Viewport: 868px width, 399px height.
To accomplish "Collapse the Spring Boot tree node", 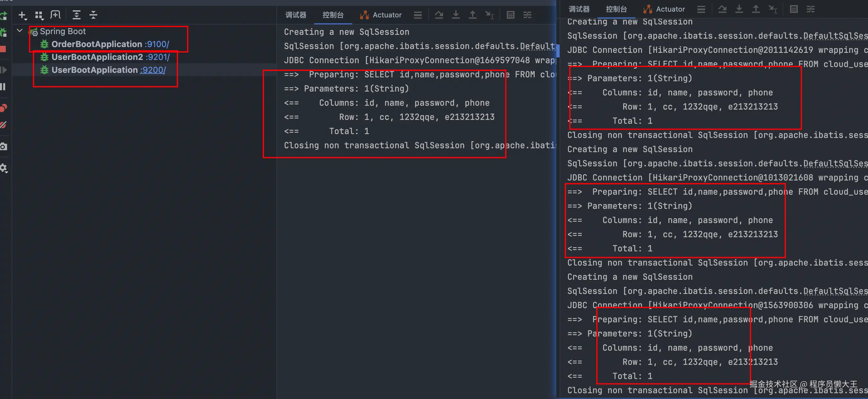I will point(20,31).
